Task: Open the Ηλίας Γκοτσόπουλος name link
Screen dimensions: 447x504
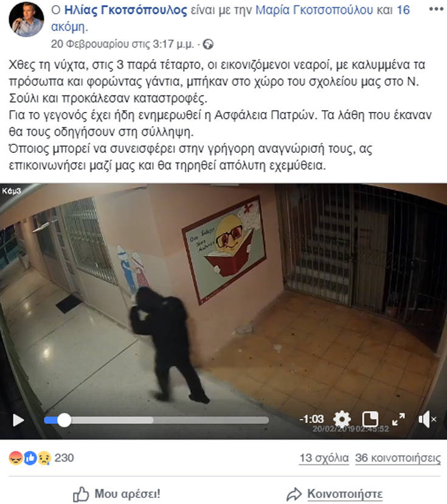Action: (125, 10)
